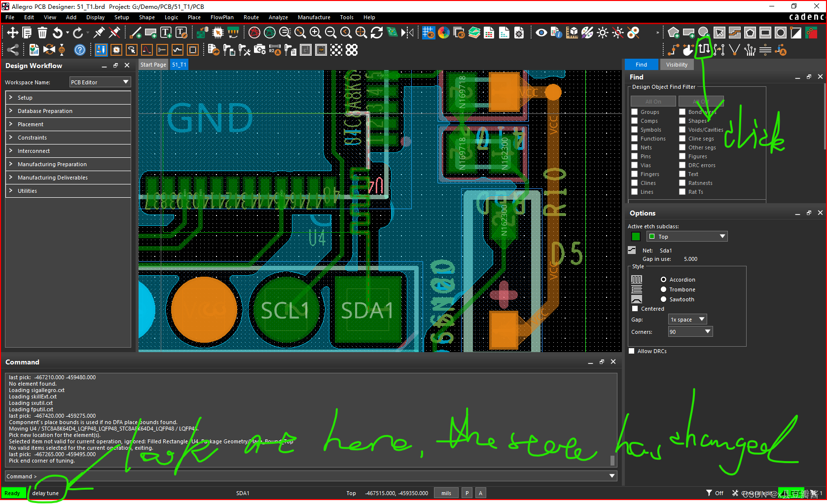The width and height of the screenshot is (827, 504).
Task: Click the Fix pin icon
Action: [x=99, y=33]
